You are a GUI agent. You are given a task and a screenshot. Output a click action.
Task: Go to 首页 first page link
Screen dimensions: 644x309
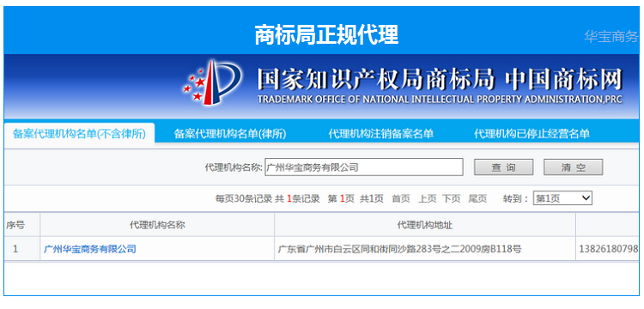point(400,198)
